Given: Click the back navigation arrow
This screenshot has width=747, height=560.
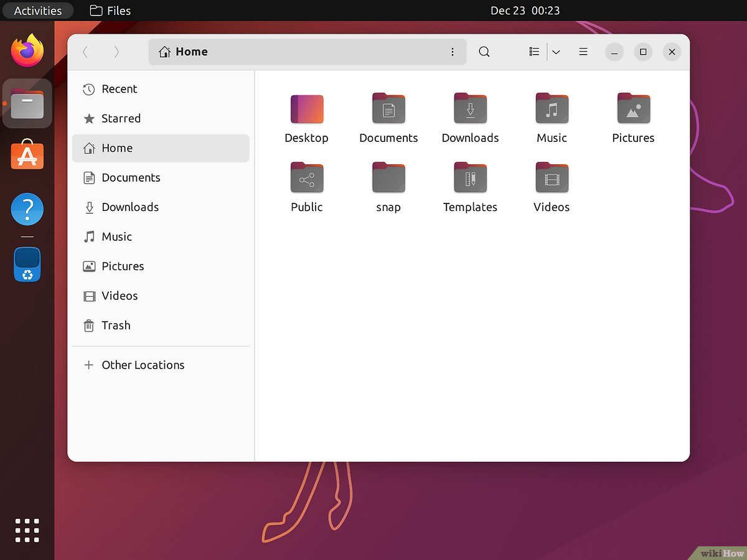Looking at the screenshot, I should tap(85, 52).
